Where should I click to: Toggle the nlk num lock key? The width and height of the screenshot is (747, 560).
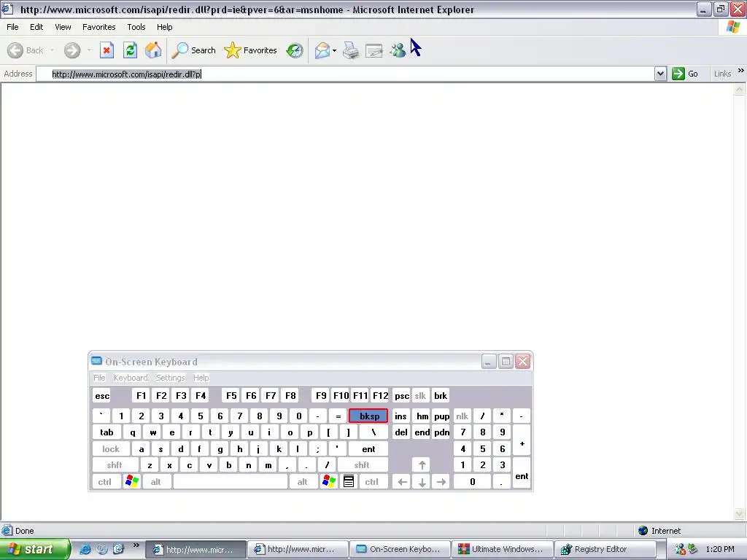click(x=462, y=416)
